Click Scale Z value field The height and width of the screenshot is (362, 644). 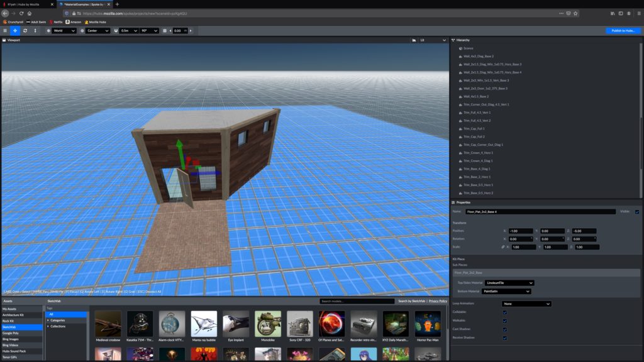pyautogui.click(x=587, y=247)
